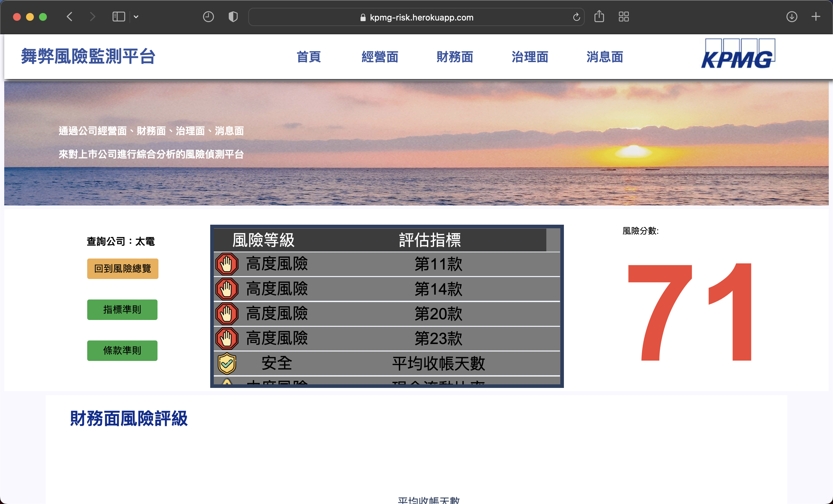
Task: Click the 回到風險總覽 orange button
Action: [x=123, y=269]
